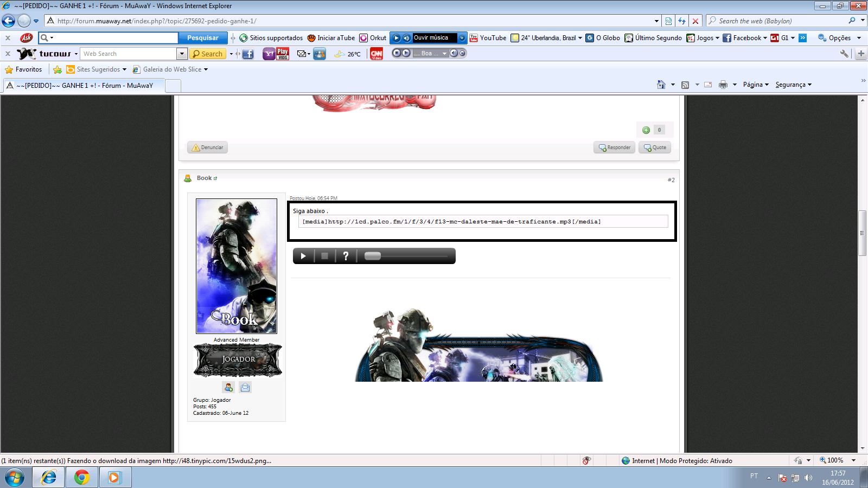
Task: Click the Print icon
Action: pyautogui.click(x=723, y=85)
